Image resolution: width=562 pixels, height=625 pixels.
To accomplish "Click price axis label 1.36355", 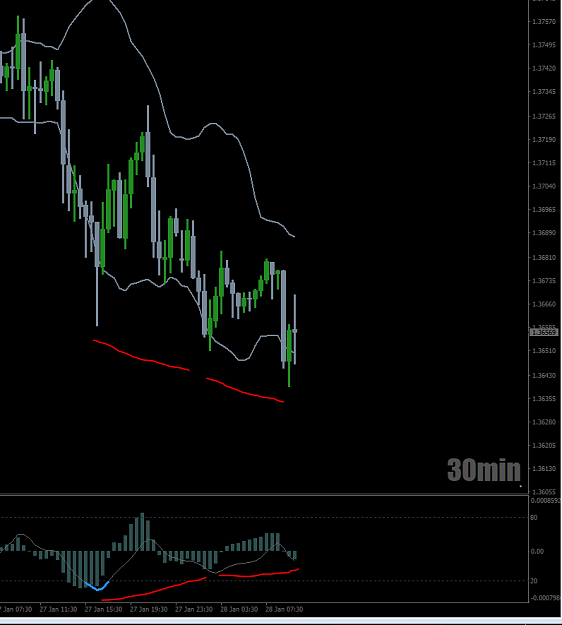I will [544, 399].
